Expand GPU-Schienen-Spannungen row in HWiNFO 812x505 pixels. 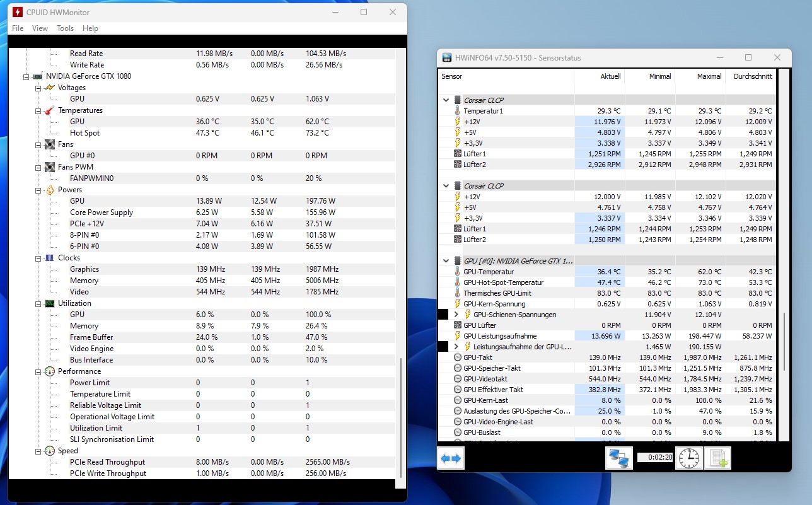(456, 315)
